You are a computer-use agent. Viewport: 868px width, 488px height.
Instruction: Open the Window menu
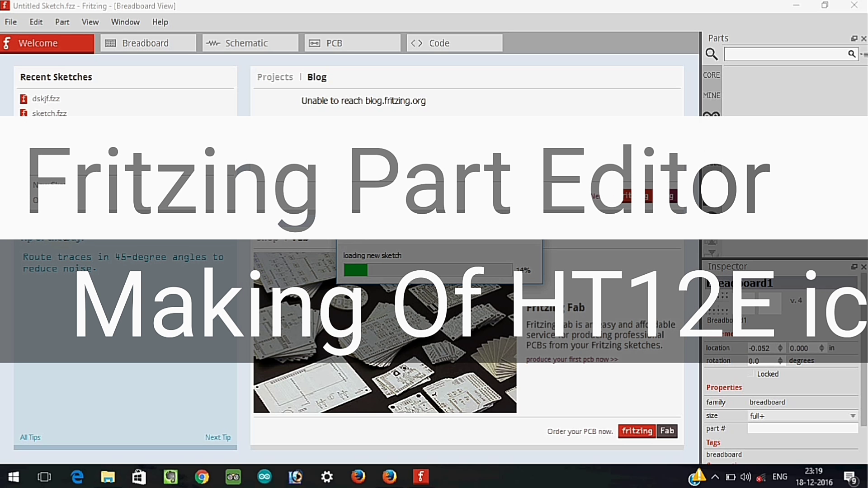(125, 22)
